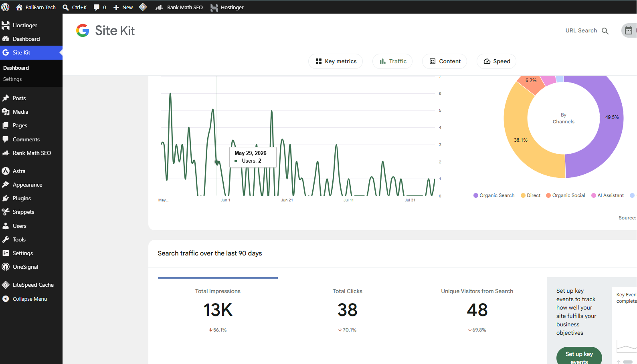637x364 pixels.
Task: Open the comments bubble in admin bar
Action: click(x=100, y=7)
